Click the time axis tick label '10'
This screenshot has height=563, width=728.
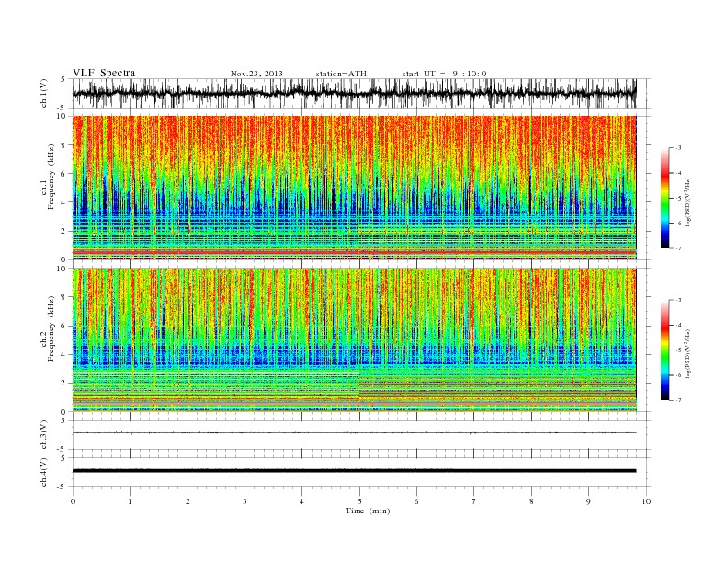click(646, 501)
